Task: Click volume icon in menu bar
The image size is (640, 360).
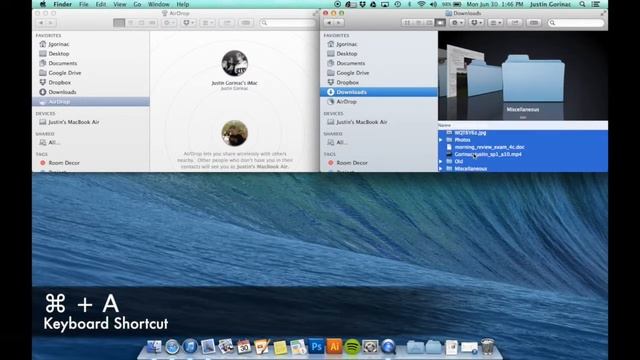Action: click(433, 4)
